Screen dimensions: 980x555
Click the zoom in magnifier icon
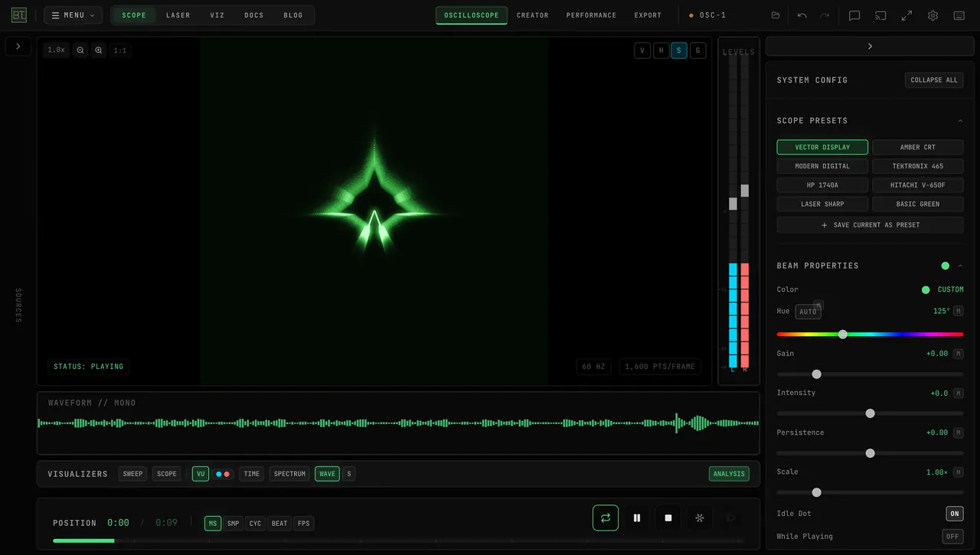pos(99,50)
